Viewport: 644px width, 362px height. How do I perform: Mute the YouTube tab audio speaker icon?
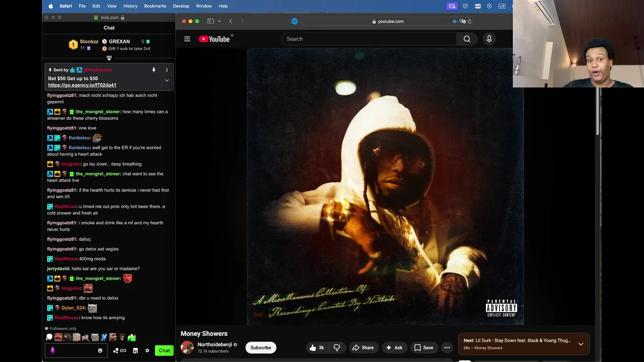point(455,21)
